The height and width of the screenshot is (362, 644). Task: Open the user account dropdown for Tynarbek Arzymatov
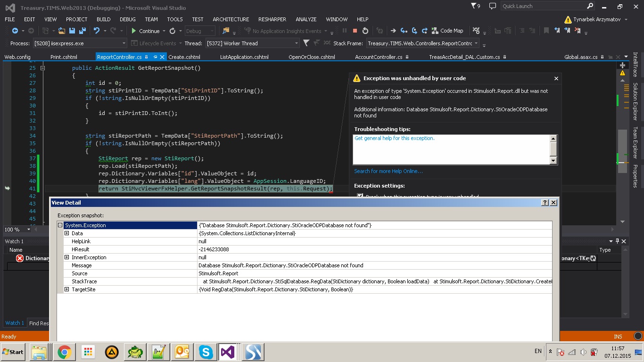click(x=626, y=19)
